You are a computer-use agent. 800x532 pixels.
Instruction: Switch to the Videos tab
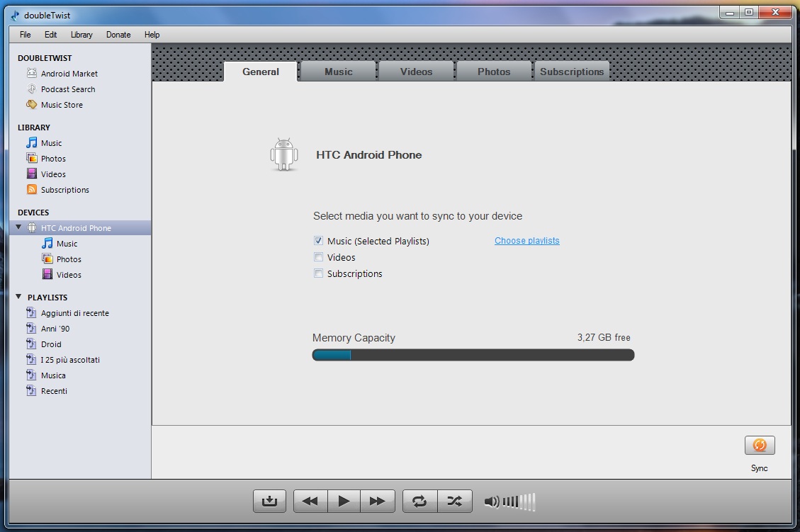417,72
